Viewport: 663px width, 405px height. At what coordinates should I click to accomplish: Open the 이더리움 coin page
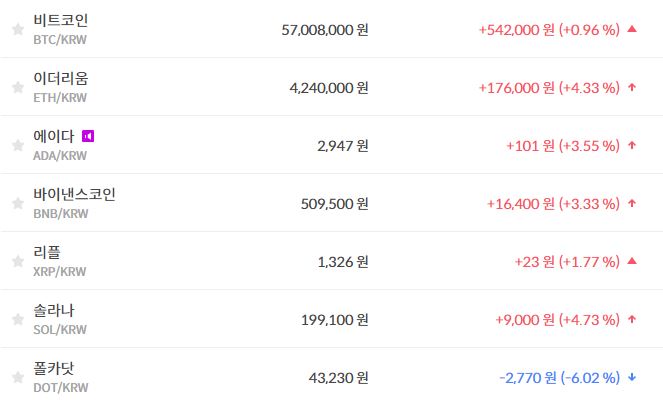(60, 78)
